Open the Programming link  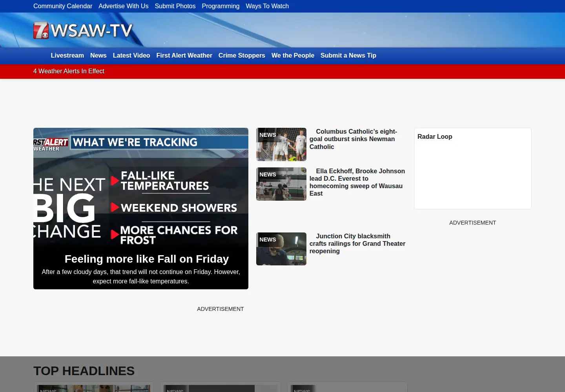point(221,6)
